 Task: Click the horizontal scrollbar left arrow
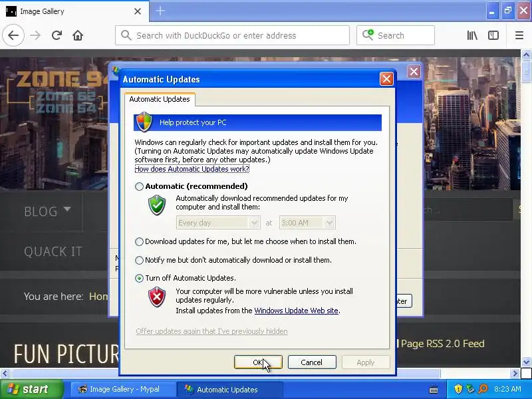point(5,374)
